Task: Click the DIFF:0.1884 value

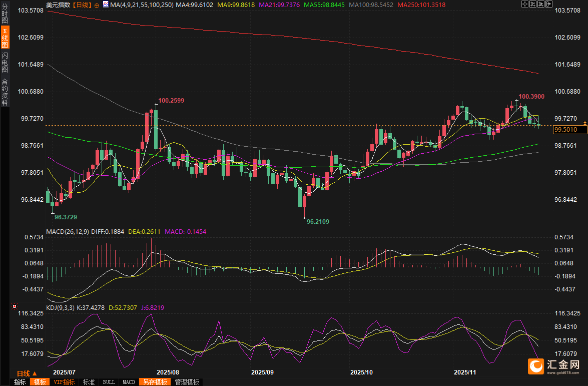Action: [x=107, y=231]
